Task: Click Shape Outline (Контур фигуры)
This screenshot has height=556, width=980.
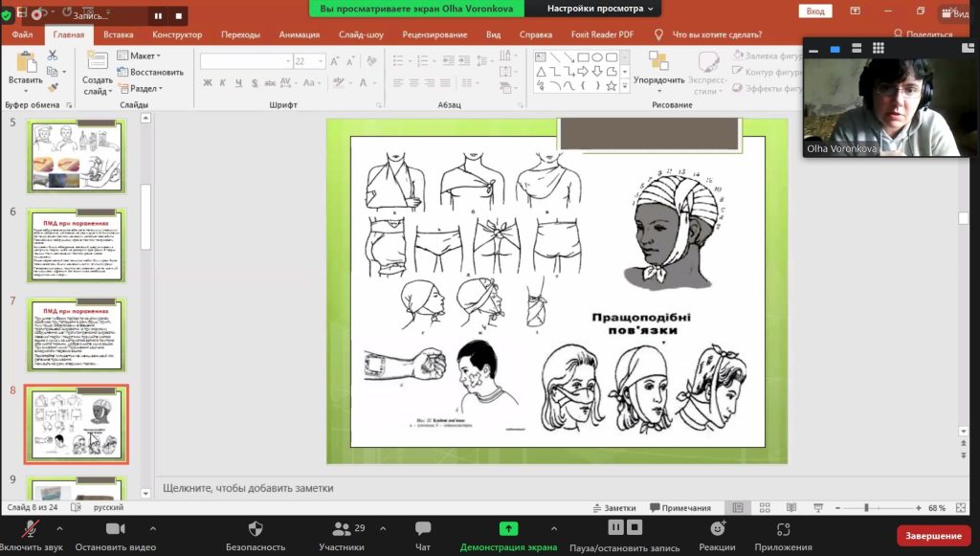Action: coord(768,72)
